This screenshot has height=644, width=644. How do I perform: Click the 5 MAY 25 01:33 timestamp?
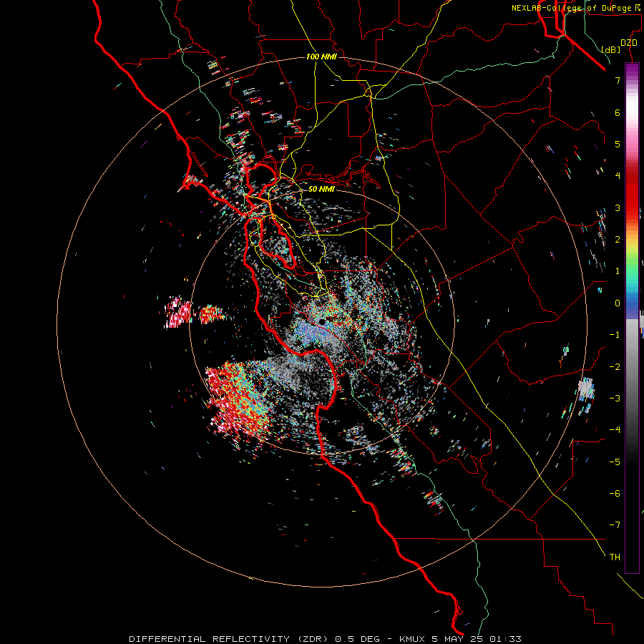[477, 639]
